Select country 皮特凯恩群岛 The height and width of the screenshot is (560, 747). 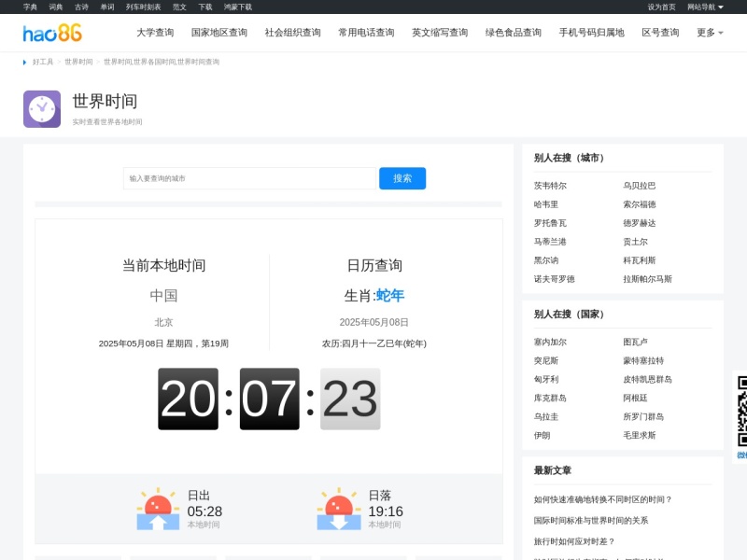(647, 379)
